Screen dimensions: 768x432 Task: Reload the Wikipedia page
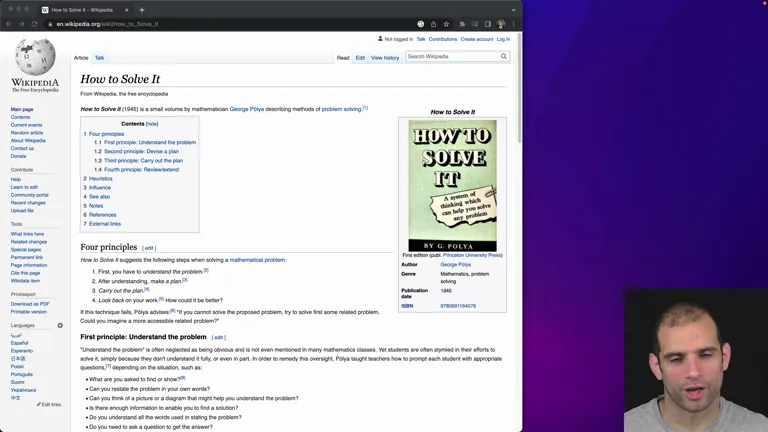pyautogui.click(x=34, y=24)
